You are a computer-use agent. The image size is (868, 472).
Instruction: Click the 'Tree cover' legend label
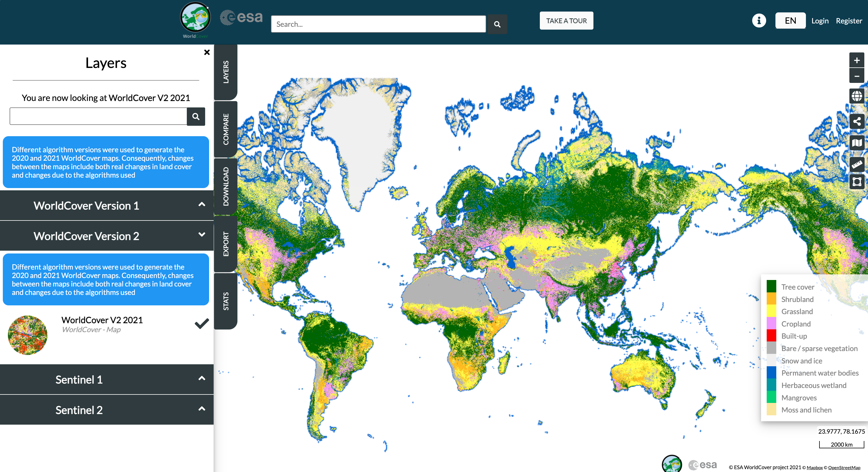coord(797,287)
